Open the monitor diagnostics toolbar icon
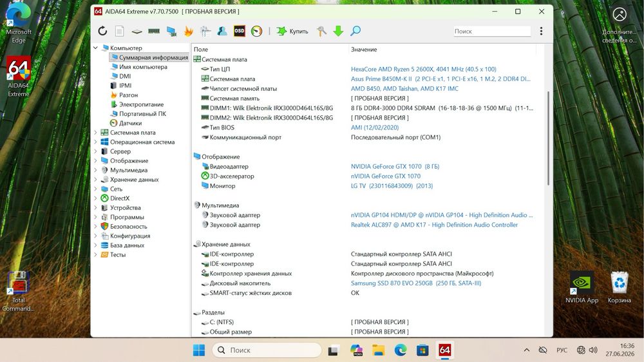This screenshot has width=644, height=362. (x=171, y=31)
